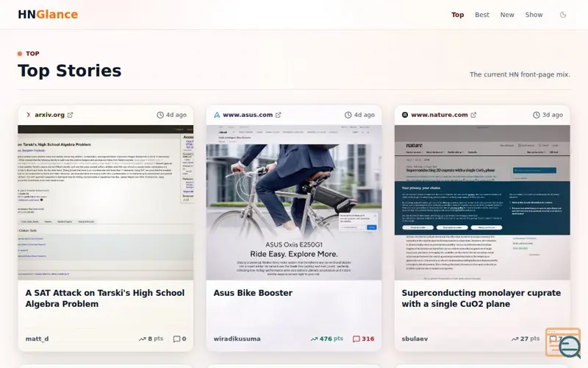Open 'Superconducting monolayer cuprate' story title
The image size is (588, 368).
coord(481,298)
